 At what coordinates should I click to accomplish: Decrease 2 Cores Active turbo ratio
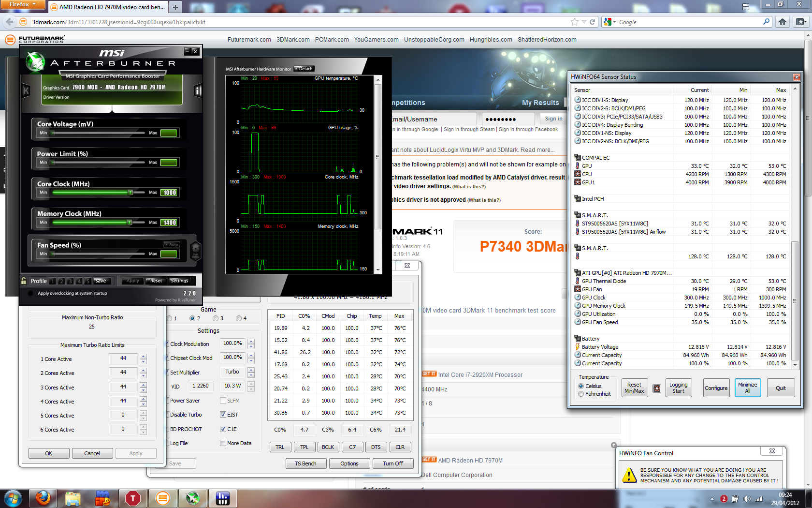(143, 376)
